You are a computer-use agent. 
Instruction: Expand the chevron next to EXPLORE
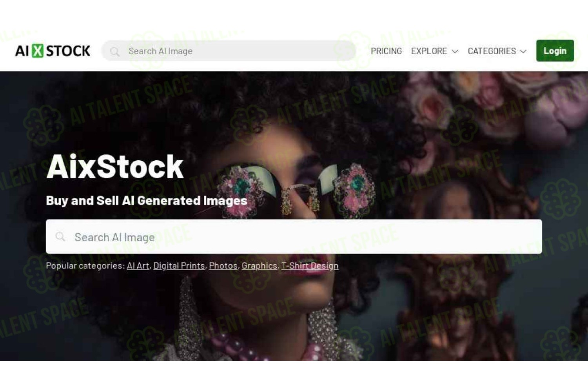[x=455, y=51]
